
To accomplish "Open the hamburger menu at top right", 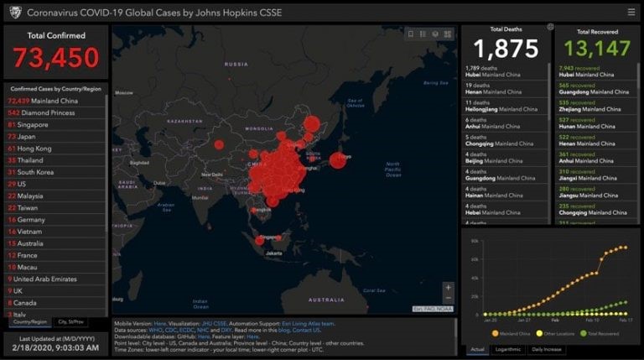I will pyautogui.click(x=631, y=13).
